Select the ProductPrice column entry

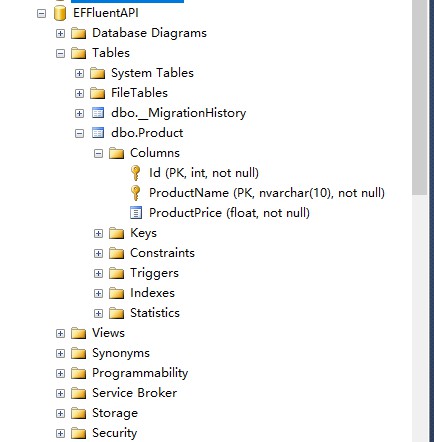click(x=229, y=213)
